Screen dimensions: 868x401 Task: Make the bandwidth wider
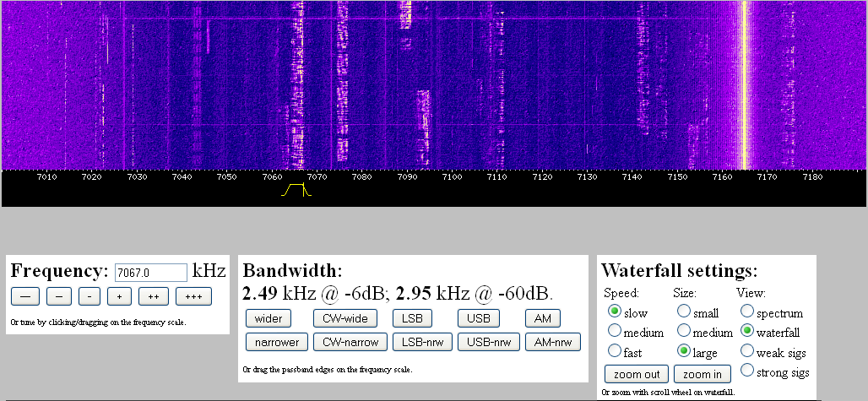(x=269, y=318)
